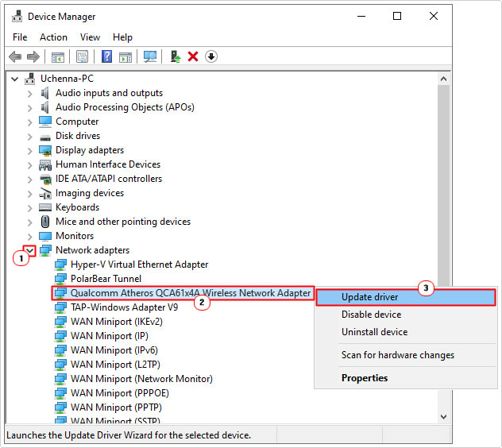Click the IDE ATA/ATAPI controllers icon
This screenshot has width=502, height=448.
[x=45, y=179]
